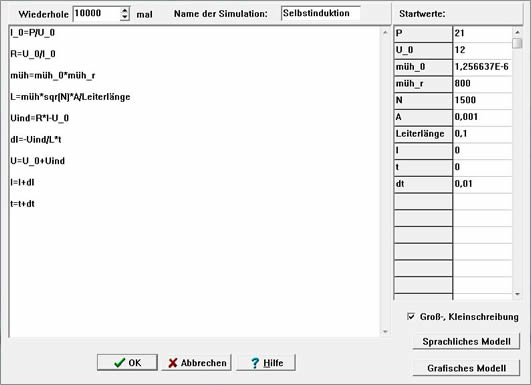Click the Wiederhole count field showing 10000
Screen dimensions: 531x385
coord(97,14)
